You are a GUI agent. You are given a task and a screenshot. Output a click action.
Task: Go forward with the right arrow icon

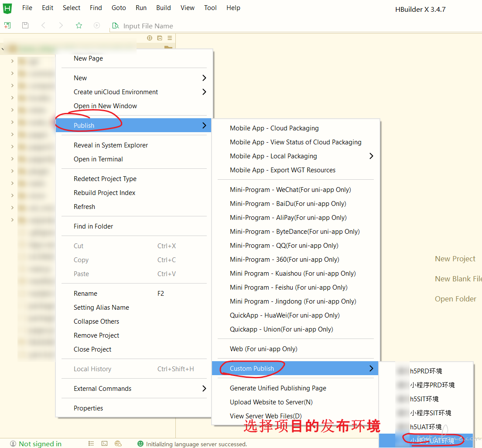(x=61, y=26)
